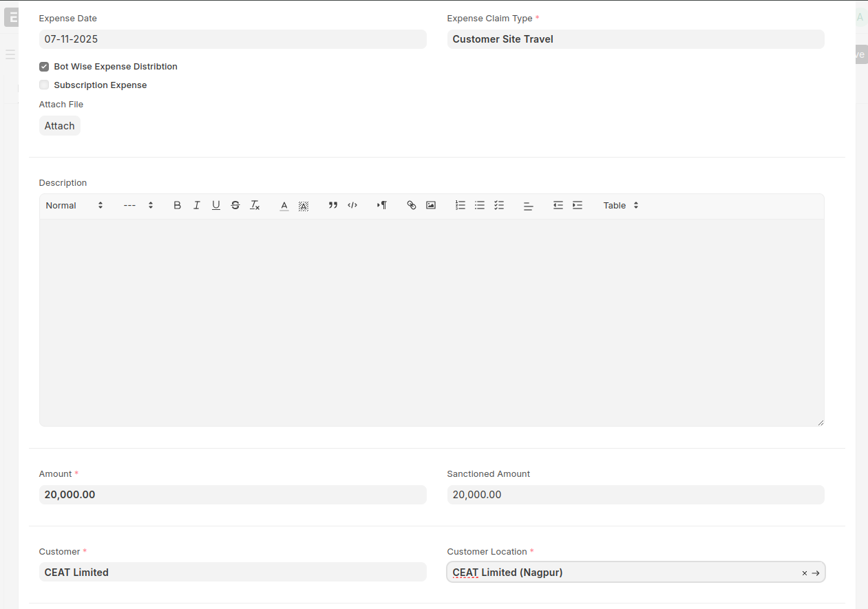Open the Normal heading style dropdown
The image size is (868, 609).
(74, 205)
